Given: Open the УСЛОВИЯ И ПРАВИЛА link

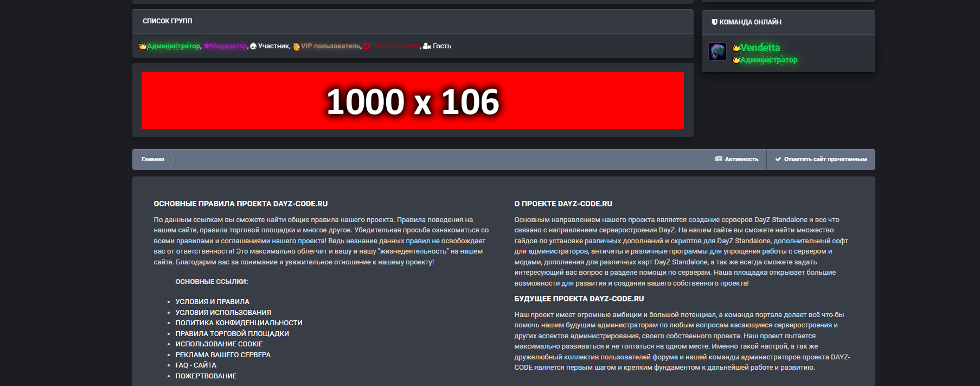Looking at the screenshot, I should (212, 302).
